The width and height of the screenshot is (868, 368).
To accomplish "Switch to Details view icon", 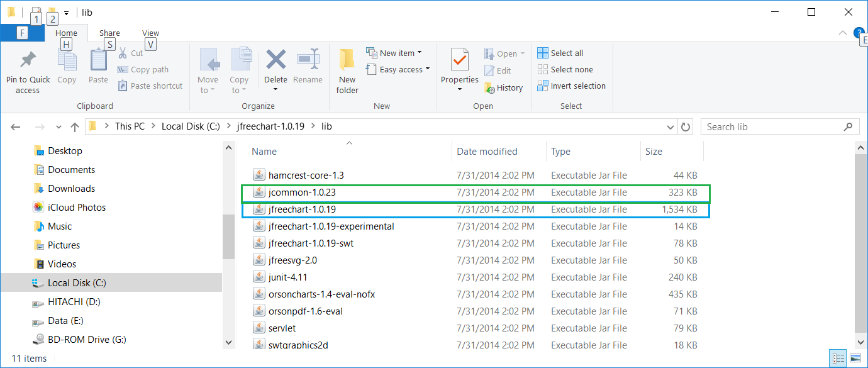I will coord(838,358).
